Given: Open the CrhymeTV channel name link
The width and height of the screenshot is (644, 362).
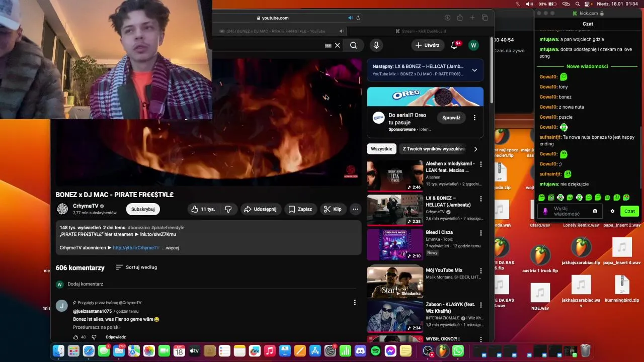Looking at the screenshot, I should (x=86, y=206).
